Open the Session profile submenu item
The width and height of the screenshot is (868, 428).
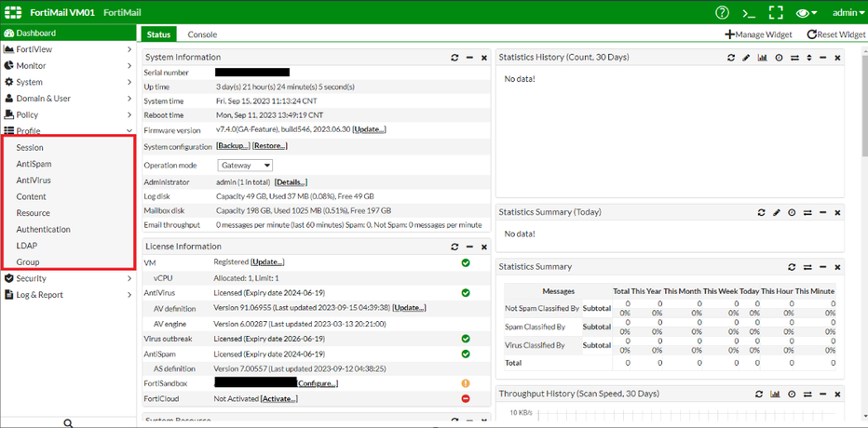(x=30, y=148)
